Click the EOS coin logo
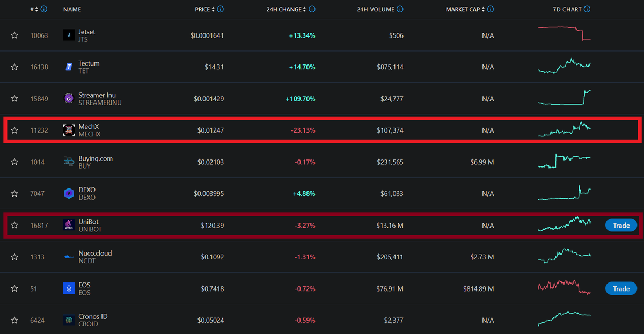 (69, 288)
